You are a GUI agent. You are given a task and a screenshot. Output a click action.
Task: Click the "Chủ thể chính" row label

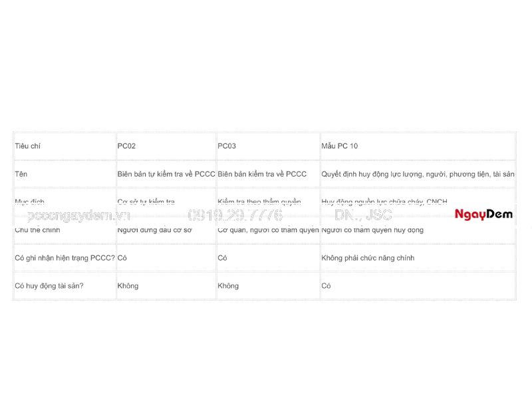click(37, 229)
